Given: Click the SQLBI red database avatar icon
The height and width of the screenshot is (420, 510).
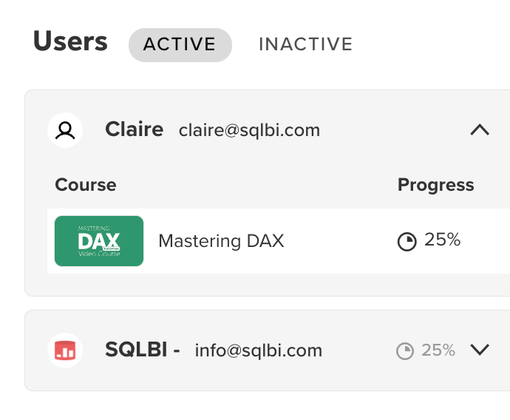Looking at the screenshot, I should [x=65, y=350].
